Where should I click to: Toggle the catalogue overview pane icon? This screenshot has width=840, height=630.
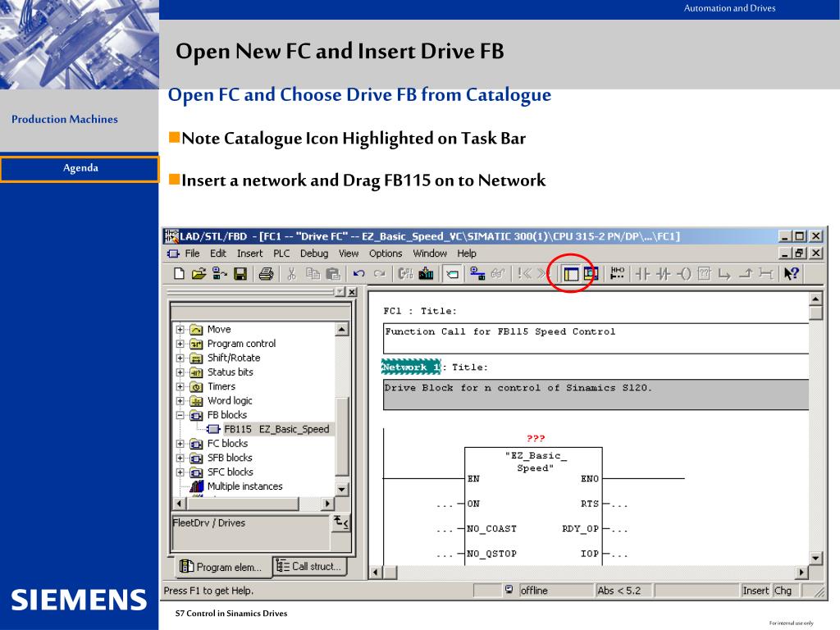(571, 274)
